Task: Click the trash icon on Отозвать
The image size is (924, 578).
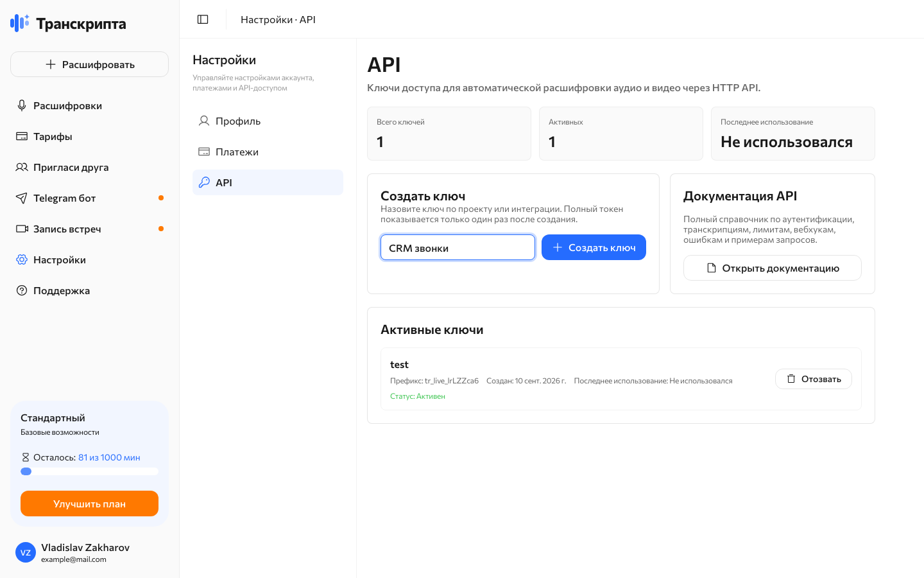Action: (x=791, y=379)
